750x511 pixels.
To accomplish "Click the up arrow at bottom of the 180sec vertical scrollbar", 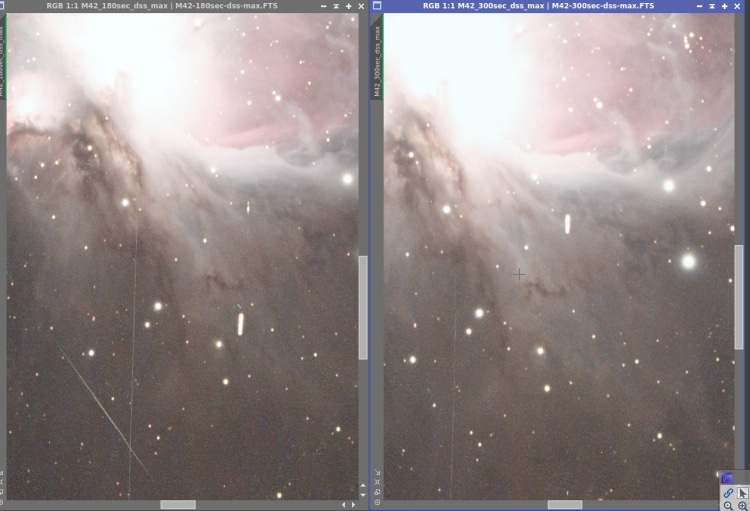I will tap(363, 486).
